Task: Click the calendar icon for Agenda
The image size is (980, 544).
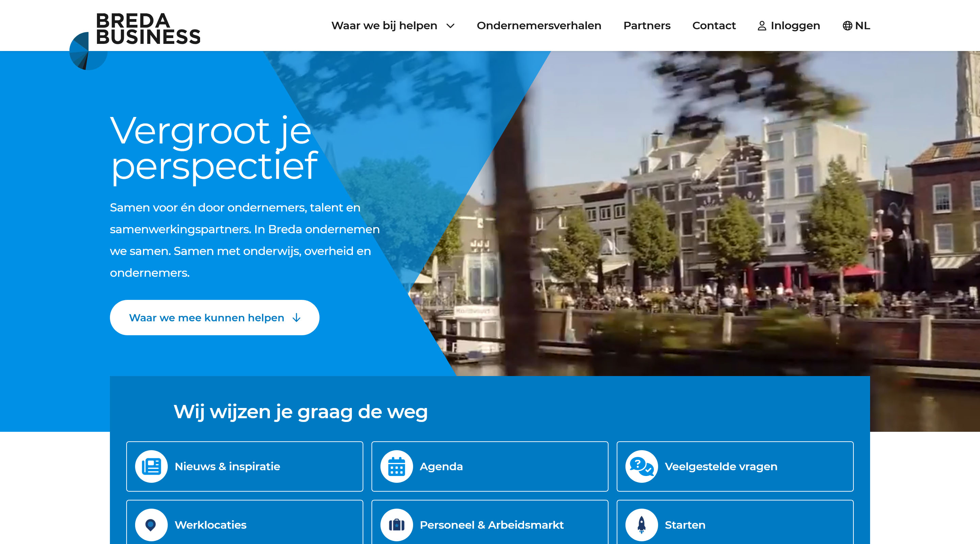Action: click(396, 466)
